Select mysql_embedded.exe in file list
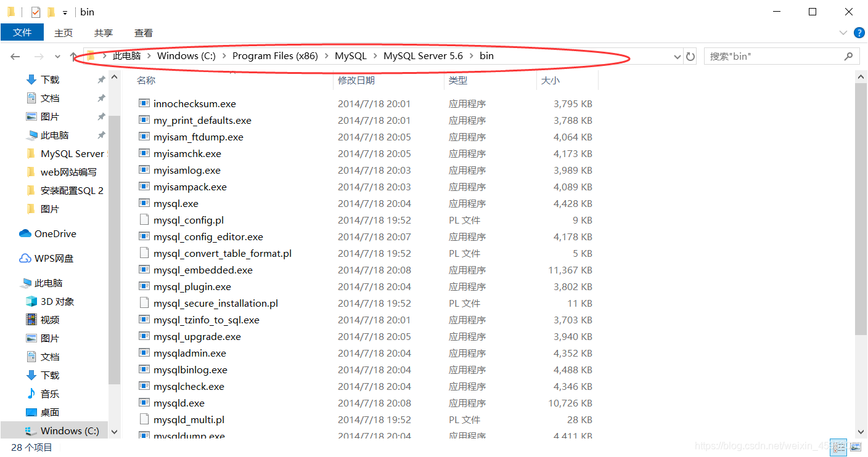Viewport: 868px width, 457px height. coord(203,270)
